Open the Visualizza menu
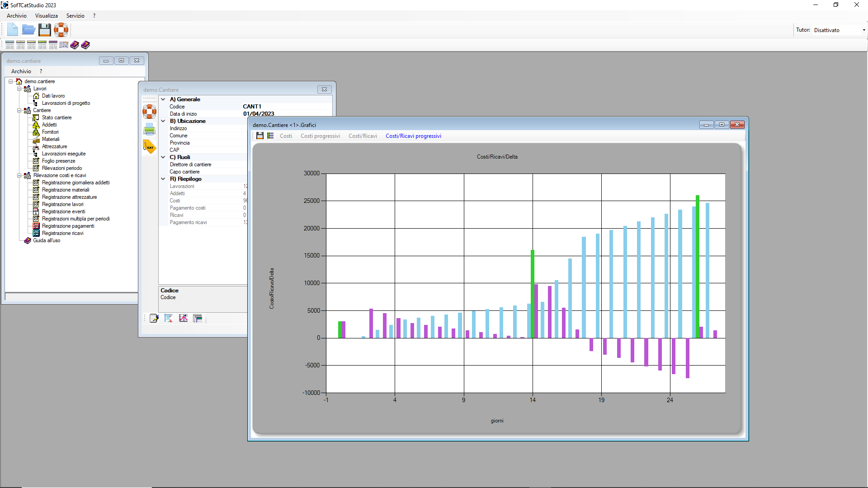The height and width of the screenshot is (488, 868). coord(47,16)
